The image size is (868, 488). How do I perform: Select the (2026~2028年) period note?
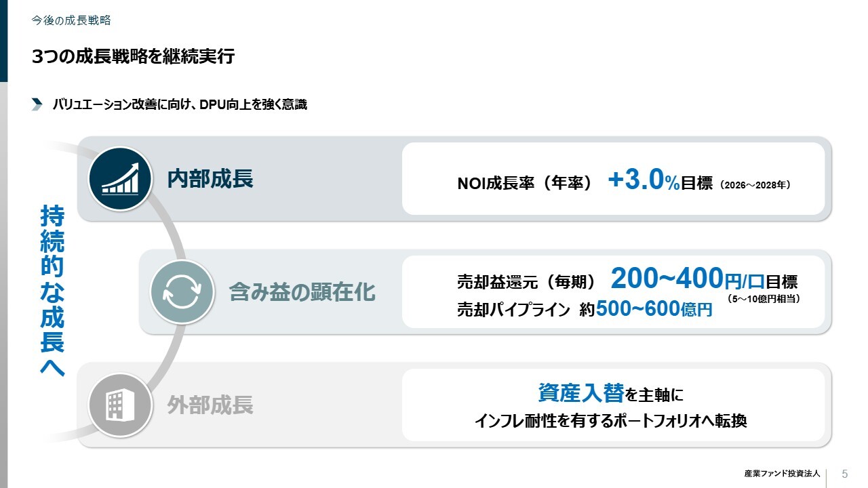tap(755, 184)
